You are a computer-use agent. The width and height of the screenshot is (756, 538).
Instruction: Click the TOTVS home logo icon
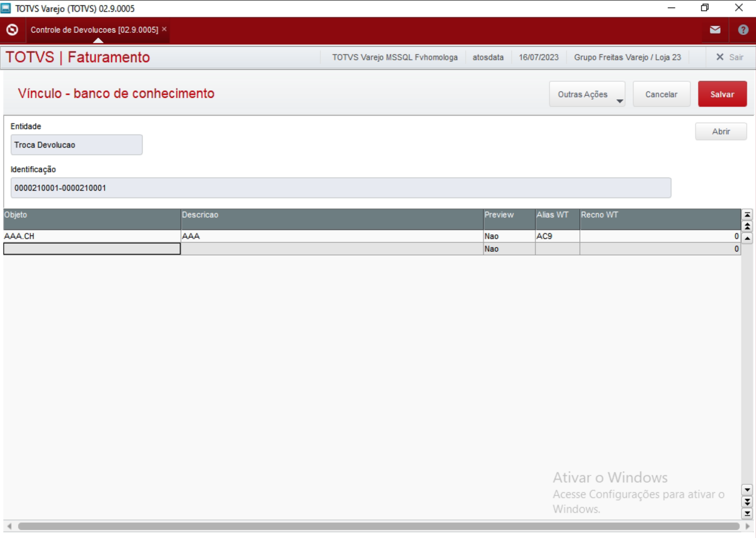[x=12, y=29]
